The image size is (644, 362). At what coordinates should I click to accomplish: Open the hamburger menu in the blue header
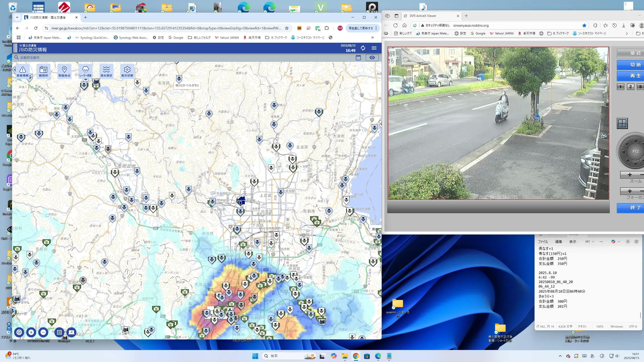(x=374, y=48)
